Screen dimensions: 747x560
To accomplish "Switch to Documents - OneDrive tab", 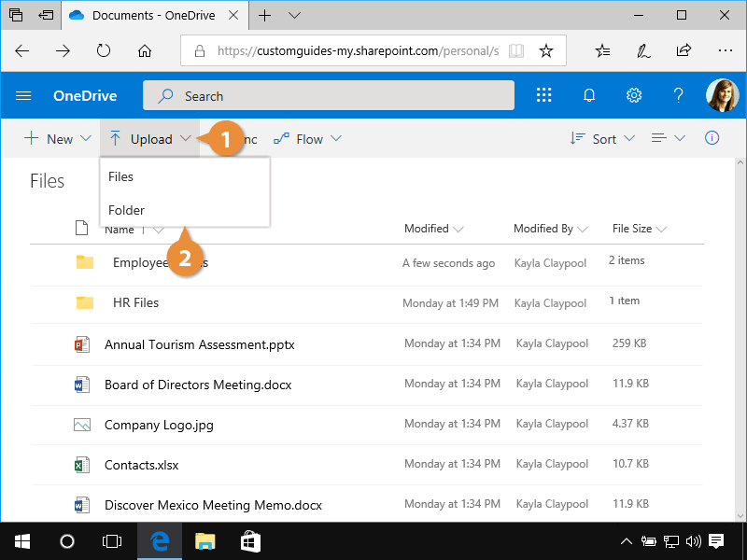I will (x=153, y=15).
